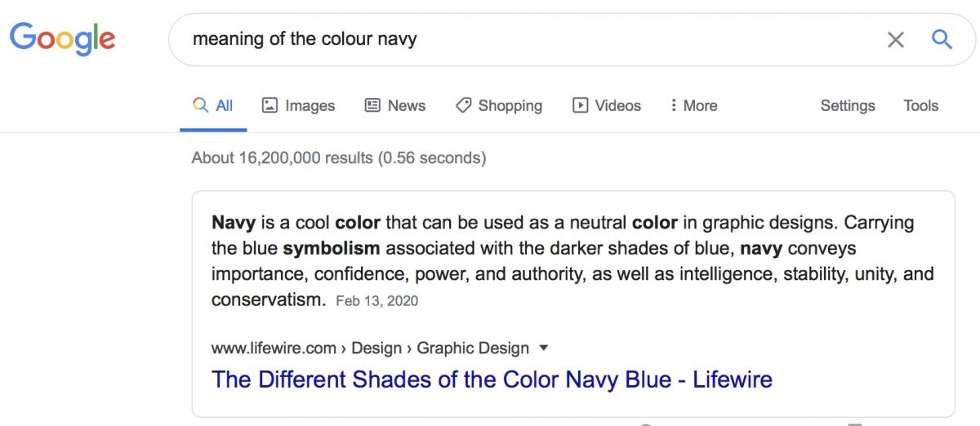Click the Graphic Design breadcrumb
This screenshot has height=426, width=980.
point(473,348)
